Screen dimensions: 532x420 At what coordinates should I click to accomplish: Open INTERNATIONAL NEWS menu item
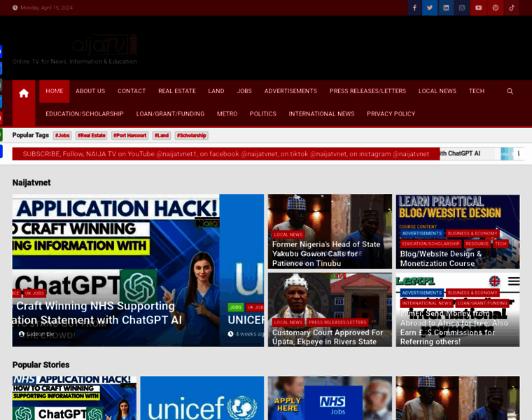tap(321, 113)
